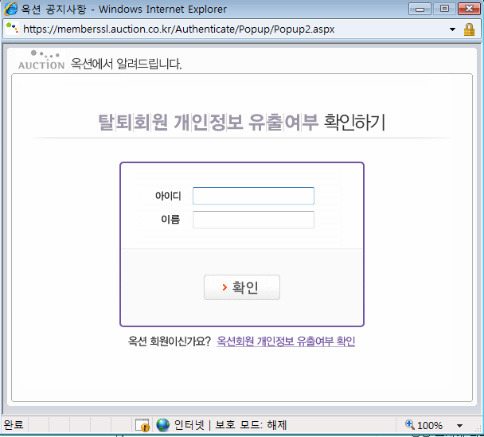This screenshot has height=437, width=484.
Task: Click the zoom magnifier icon in status bar
Action: click(410, 424)
